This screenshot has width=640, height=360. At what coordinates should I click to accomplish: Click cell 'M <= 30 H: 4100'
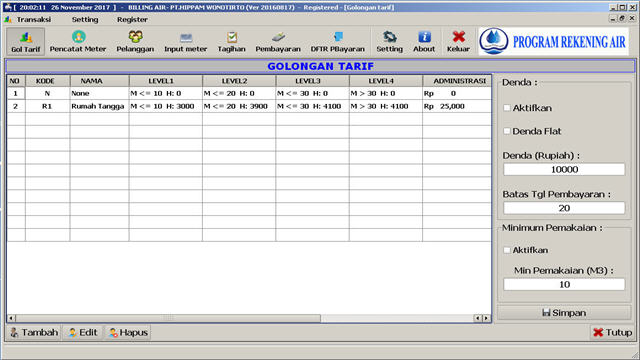[312, 106]
